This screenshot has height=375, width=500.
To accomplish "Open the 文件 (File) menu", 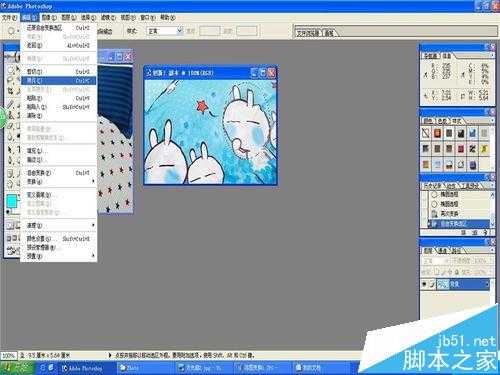I will click(x=10, y=18).
